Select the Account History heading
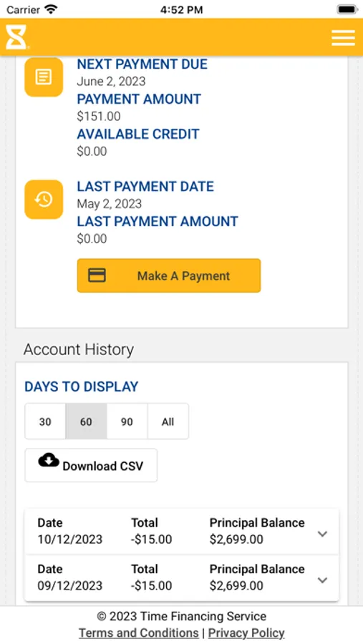The height and width of the screenshot is (644, 363). tap(79, 349)
